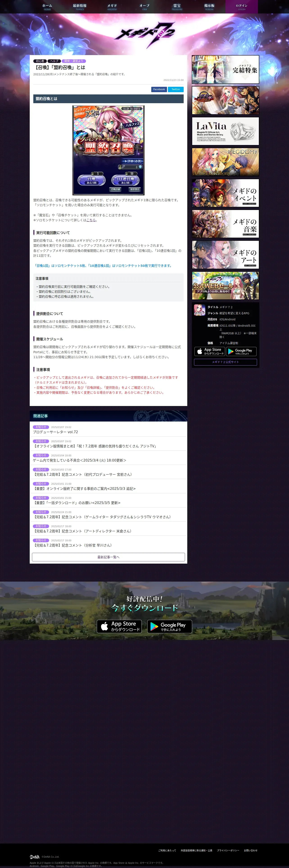
Task: Open the メギドのイベント banner
Action: [226, 193]
